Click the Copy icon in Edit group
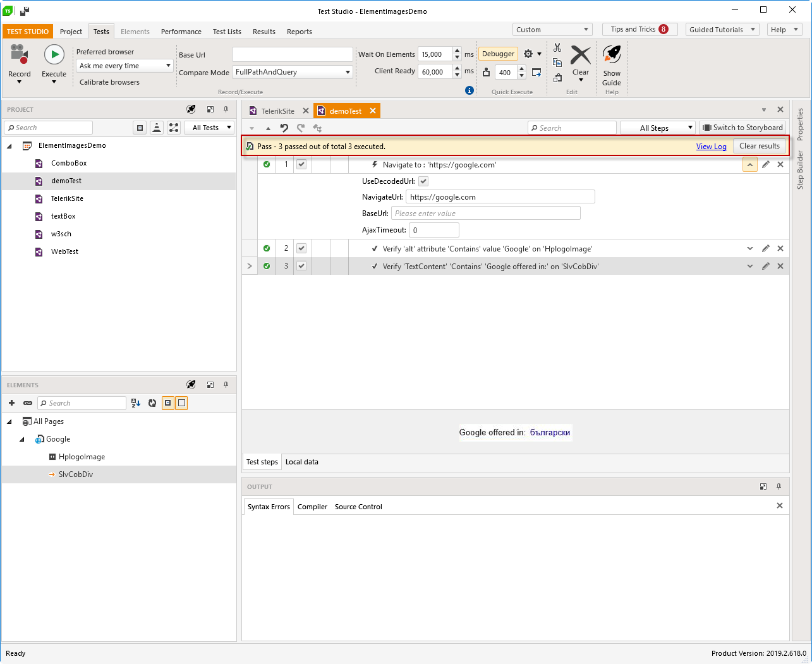The width and height of the screenshot is (812, 664). tap(557, 62)
